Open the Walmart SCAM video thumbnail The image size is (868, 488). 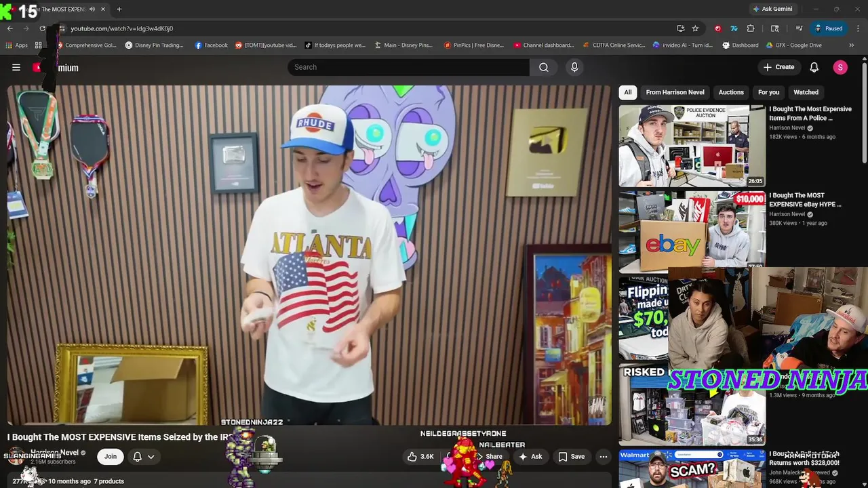tap(692, 468)
